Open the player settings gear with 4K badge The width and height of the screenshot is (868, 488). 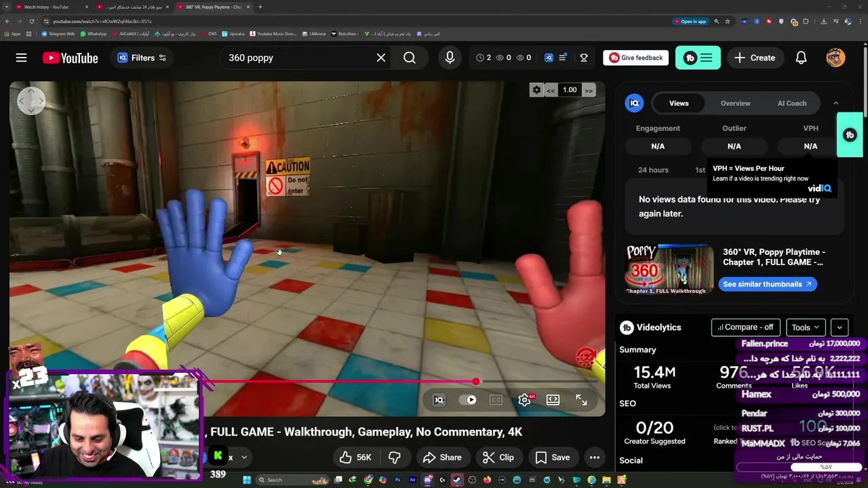[x=525, y=400]
